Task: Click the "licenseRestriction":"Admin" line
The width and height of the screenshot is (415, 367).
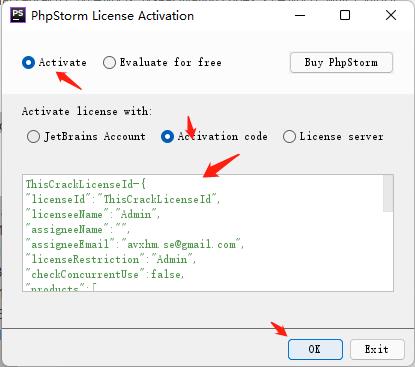Action: pyautogui.click(x=111, y=260)
